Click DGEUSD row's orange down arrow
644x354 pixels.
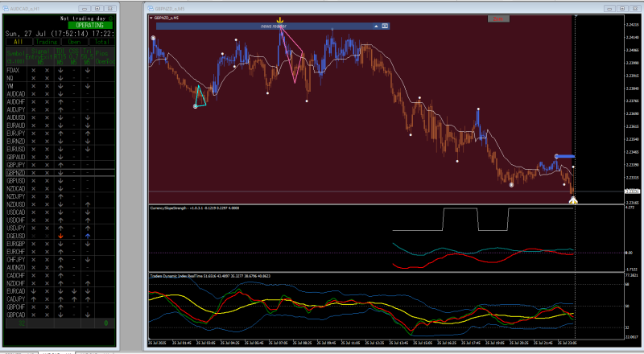(x=60, y=236)
